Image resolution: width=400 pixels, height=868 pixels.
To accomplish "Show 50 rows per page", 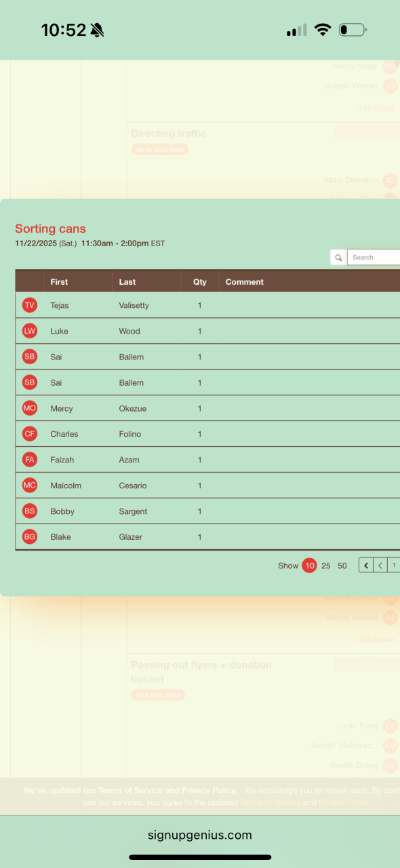I will point(342,566).
